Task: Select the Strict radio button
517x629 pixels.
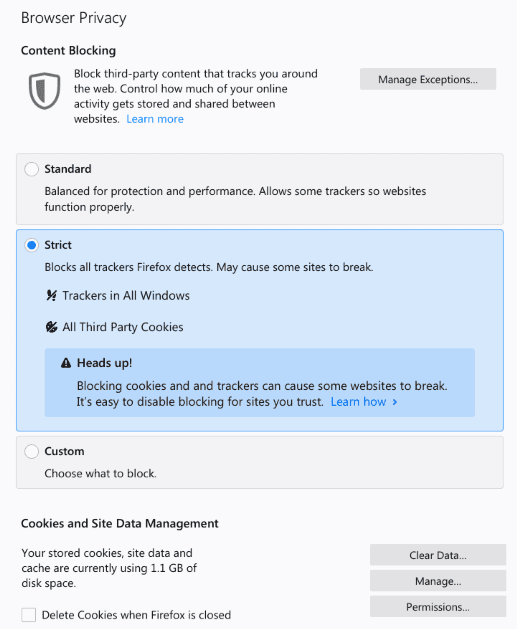Action: [31, 245]
